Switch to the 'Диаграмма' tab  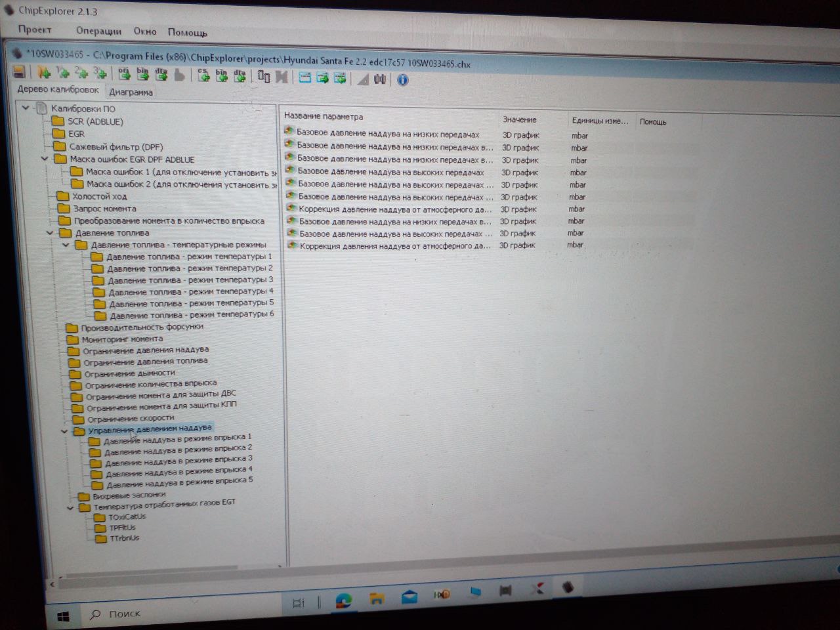(131, 92)
